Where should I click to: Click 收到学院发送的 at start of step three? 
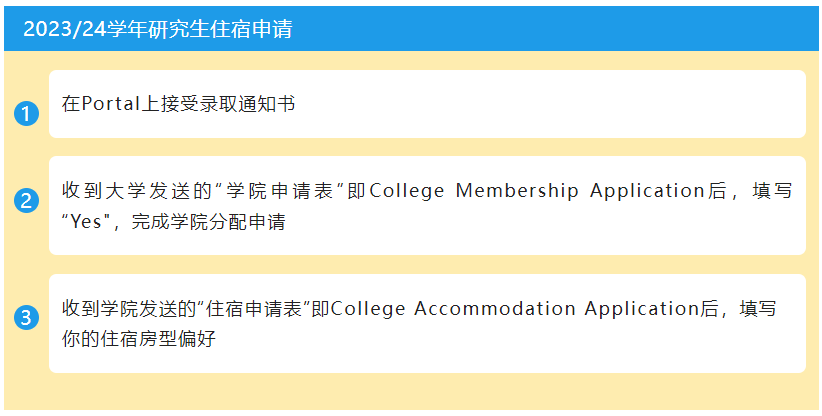128,309
